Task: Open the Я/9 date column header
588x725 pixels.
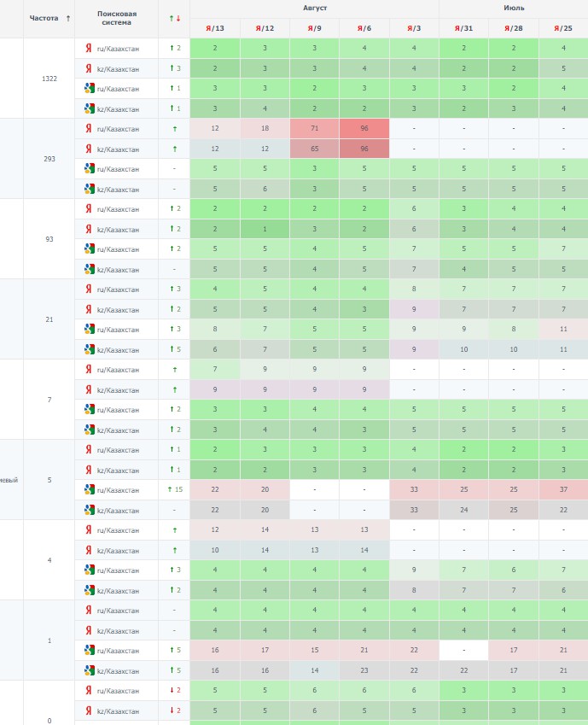Action: tap(314, 28)
